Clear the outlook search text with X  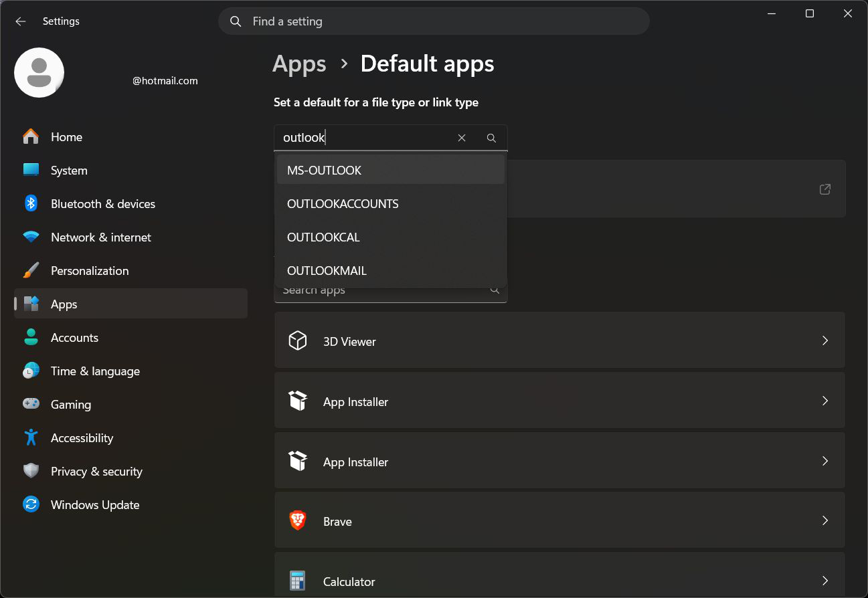[462, 138]
